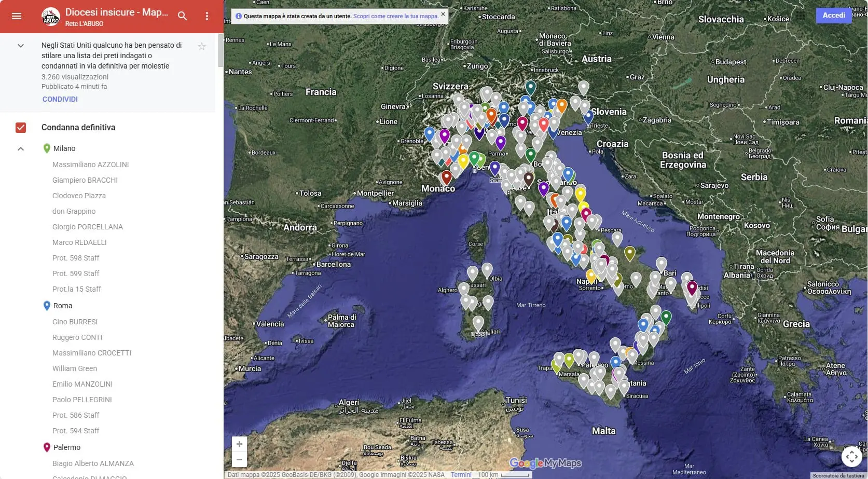Click the Palermo category entry
This screenshot has height=479, width=868.
pos(67,447)
